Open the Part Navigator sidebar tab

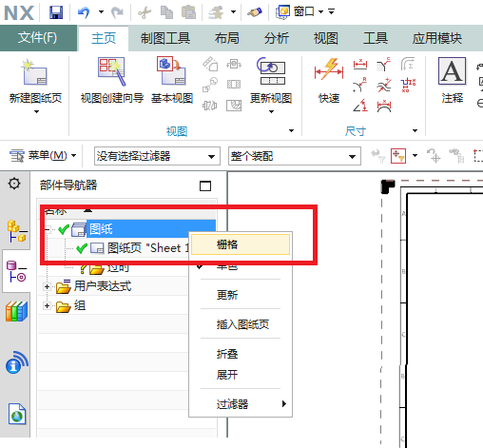click(16, 271)
